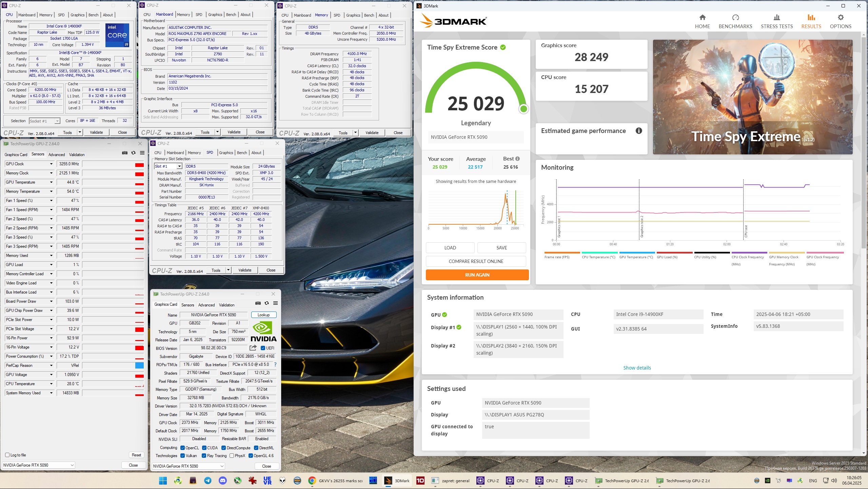The image size is (868, 489).
Task: Toggle the PhysX checkbox in GPU-Z
Action: [x=232, y=455]
